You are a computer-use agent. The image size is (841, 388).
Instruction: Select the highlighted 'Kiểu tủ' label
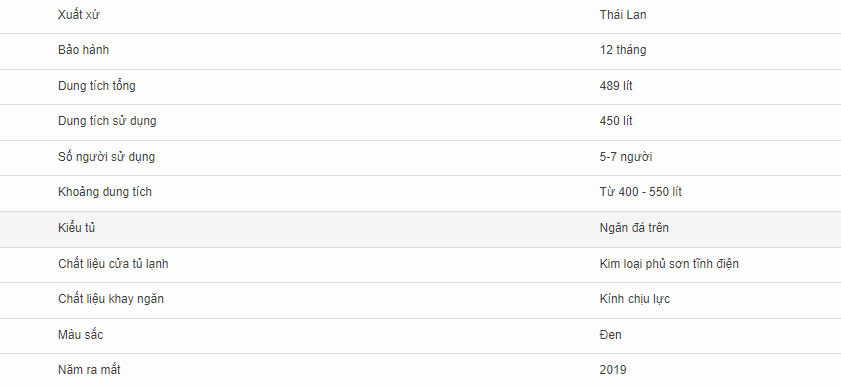(76, 228)
